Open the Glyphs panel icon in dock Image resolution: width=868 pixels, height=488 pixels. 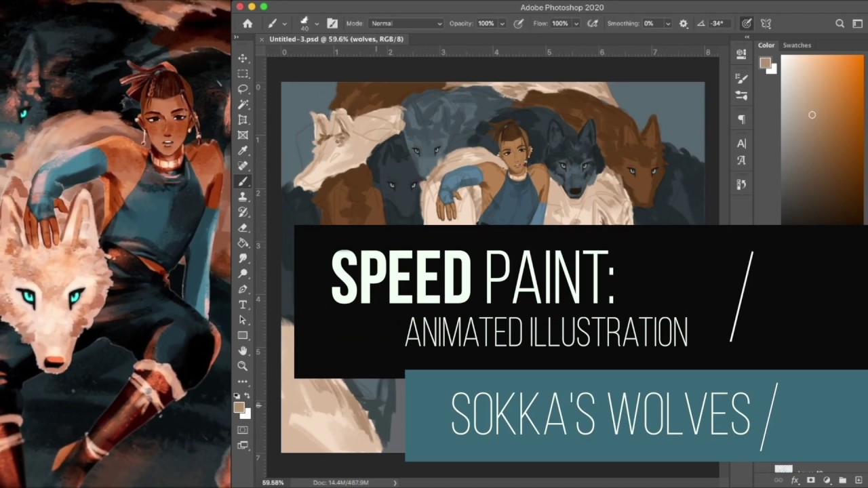point(741,161)
